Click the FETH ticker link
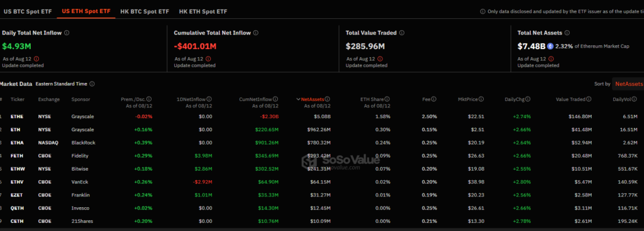Viewport: 644px width, 231px height. click(x=17, y=156)
